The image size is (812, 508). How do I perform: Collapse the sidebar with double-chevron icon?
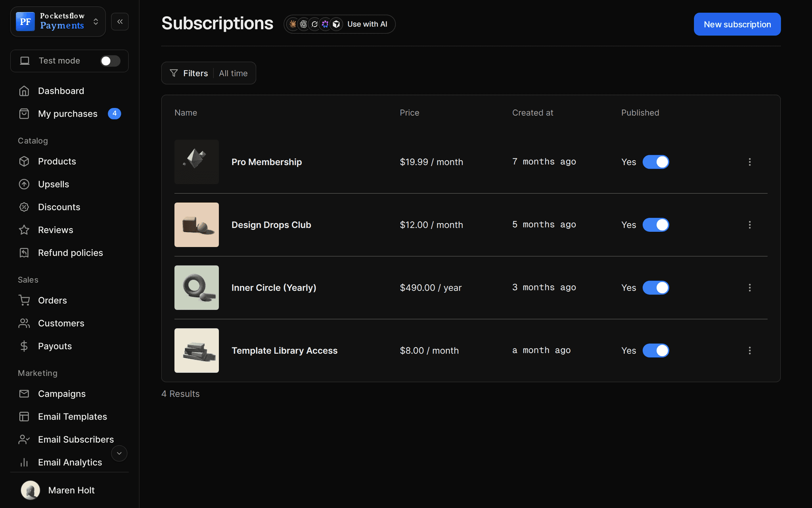(x=120, y=21)
